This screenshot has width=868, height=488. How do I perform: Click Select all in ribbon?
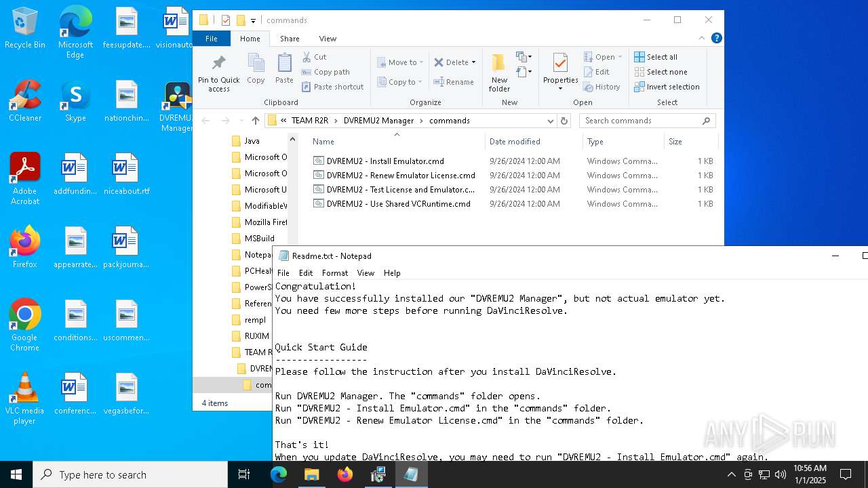pos(655,57)
